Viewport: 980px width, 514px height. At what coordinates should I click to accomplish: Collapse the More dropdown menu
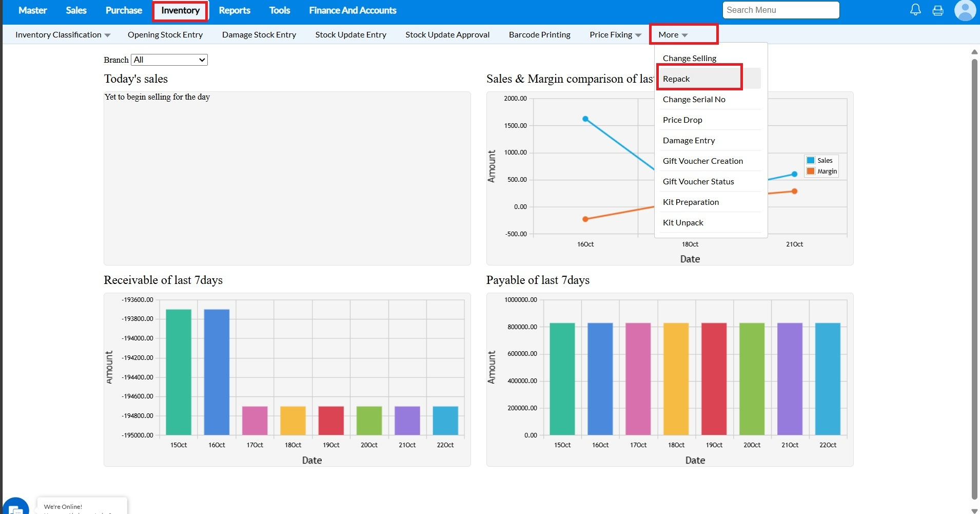[673, 35]
